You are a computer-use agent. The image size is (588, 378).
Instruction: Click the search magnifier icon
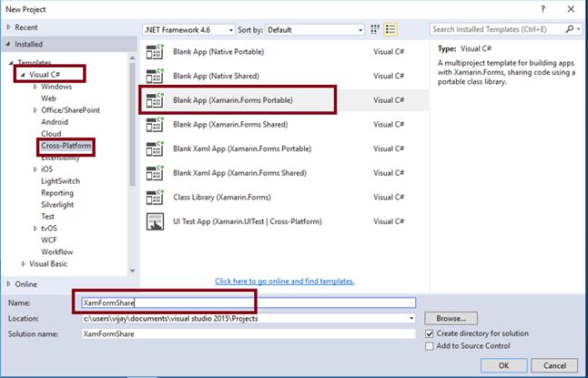[x=569, y=29]
